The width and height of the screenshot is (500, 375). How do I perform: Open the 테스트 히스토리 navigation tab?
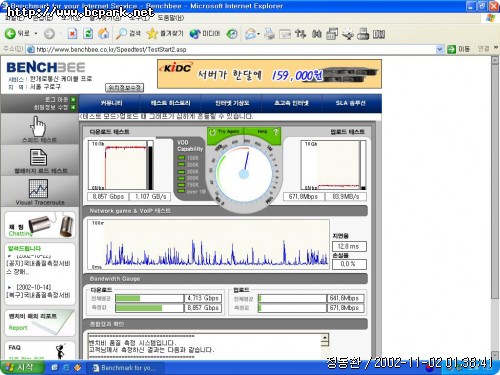[x=170, y=103]
